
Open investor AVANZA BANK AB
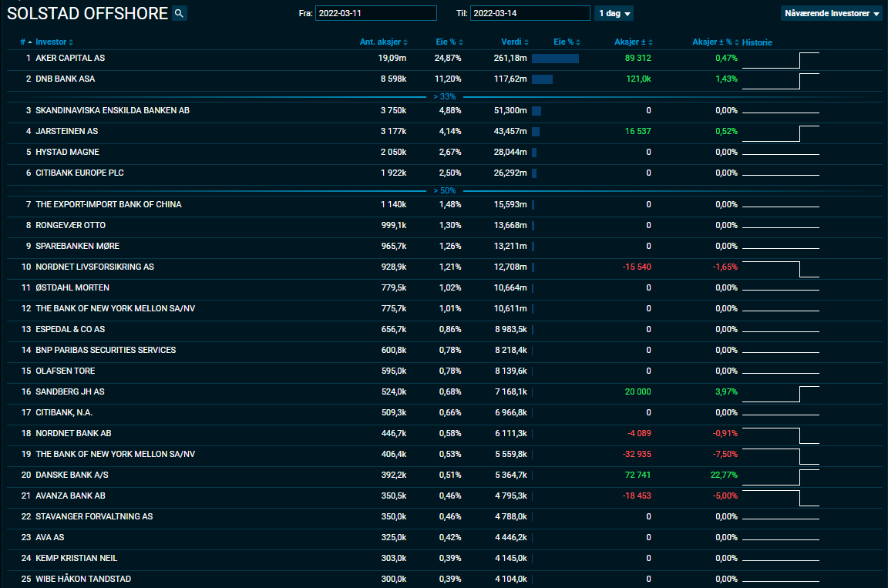pos(70,496)
